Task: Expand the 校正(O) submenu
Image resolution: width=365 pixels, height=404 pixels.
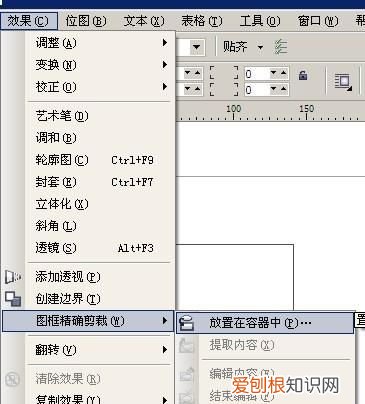Action: 100,87
